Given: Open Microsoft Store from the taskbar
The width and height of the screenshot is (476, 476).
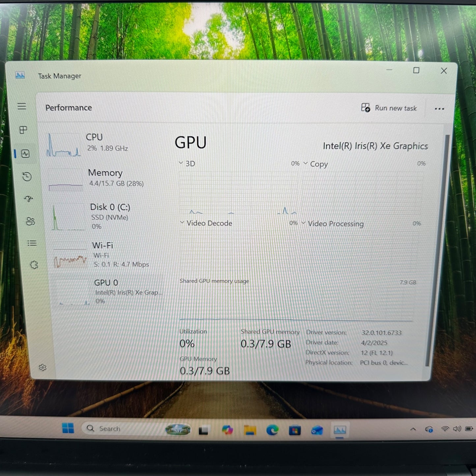Looking at the screenshot, I should [x=294, y=430].
